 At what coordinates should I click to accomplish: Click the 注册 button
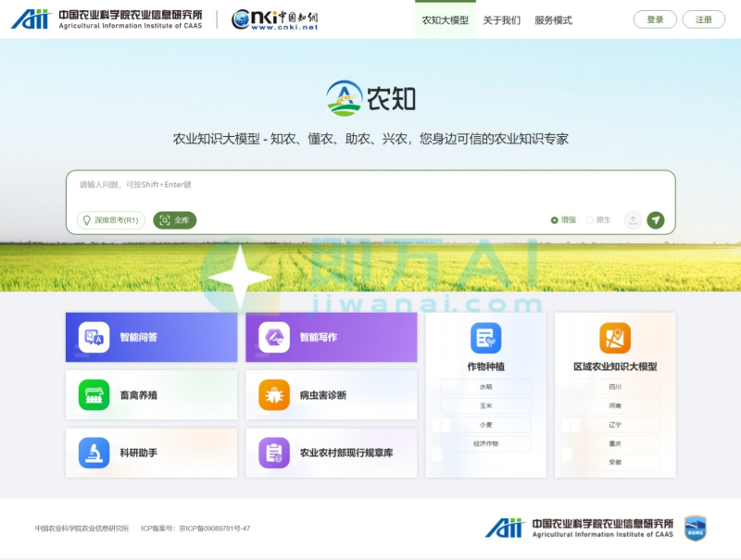(x=704, y=19)
